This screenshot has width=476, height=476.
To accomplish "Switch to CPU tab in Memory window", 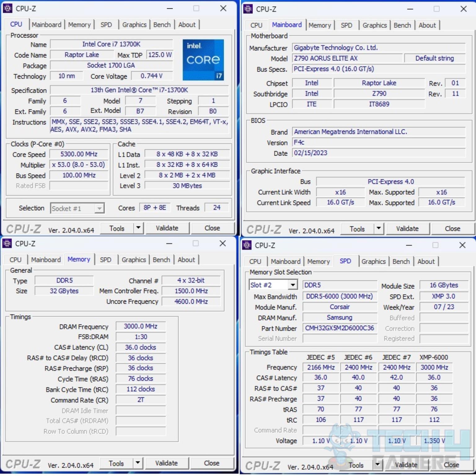I will (15, 260).
